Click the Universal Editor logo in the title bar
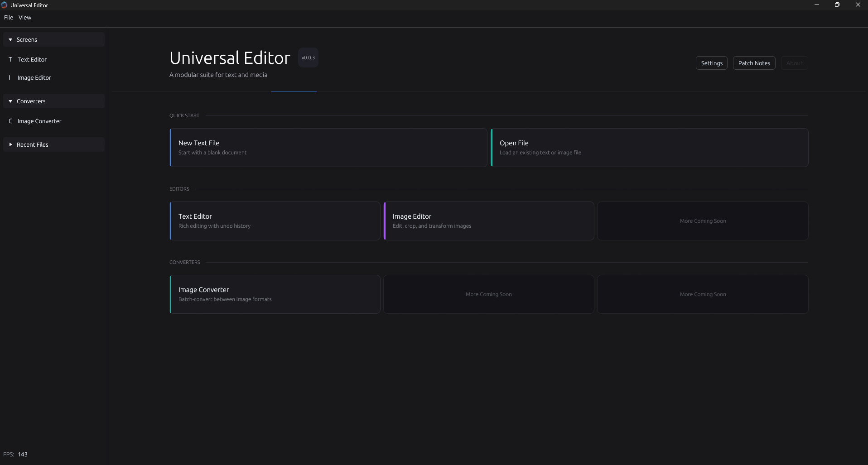The width and height of the screenshot is (868, 465). coord(5,5)
